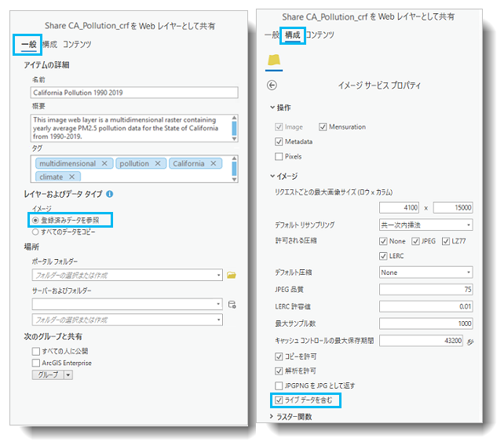The image size is (504, 442).
Task: Open the 一般 tab in the right panel
Action: tap(271, 35)
